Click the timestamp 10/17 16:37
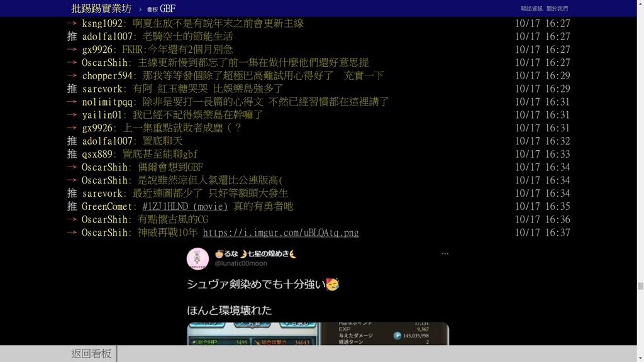 coord(543,233)
